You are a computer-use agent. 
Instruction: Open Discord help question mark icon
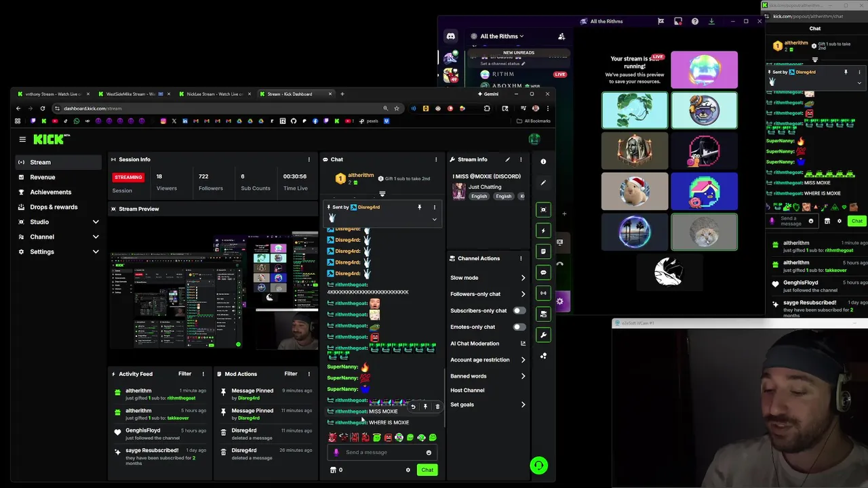[694, 21]
